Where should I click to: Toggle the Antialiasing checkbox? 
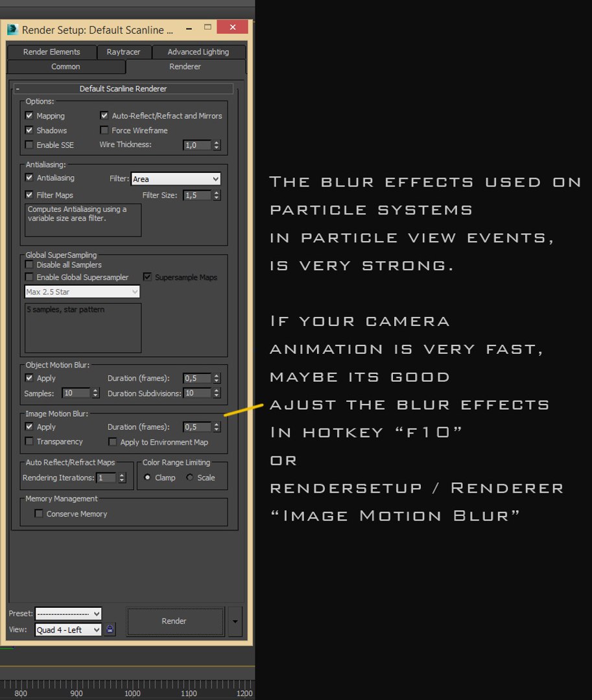(x=29, y=178)
